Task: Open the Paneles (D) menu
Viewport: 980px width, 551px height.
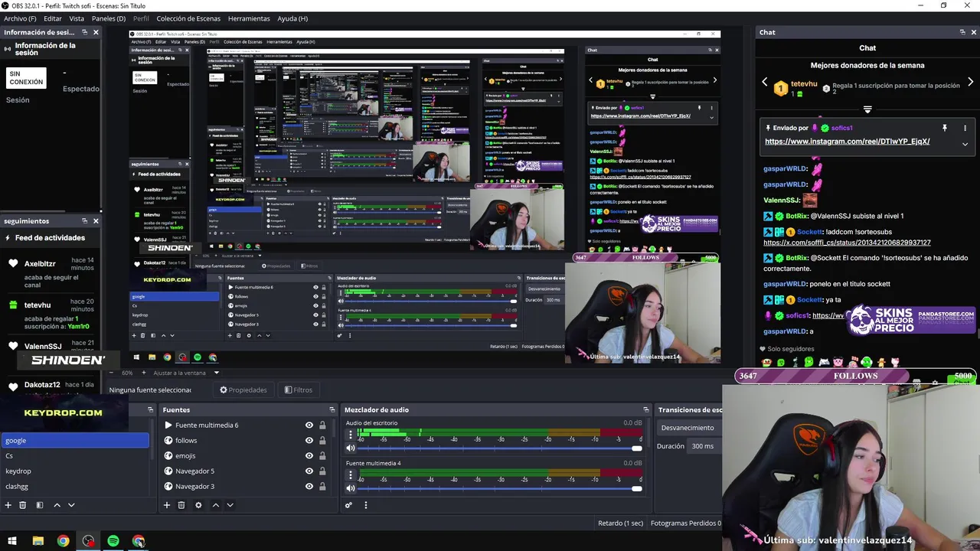Action: [109, 18]
